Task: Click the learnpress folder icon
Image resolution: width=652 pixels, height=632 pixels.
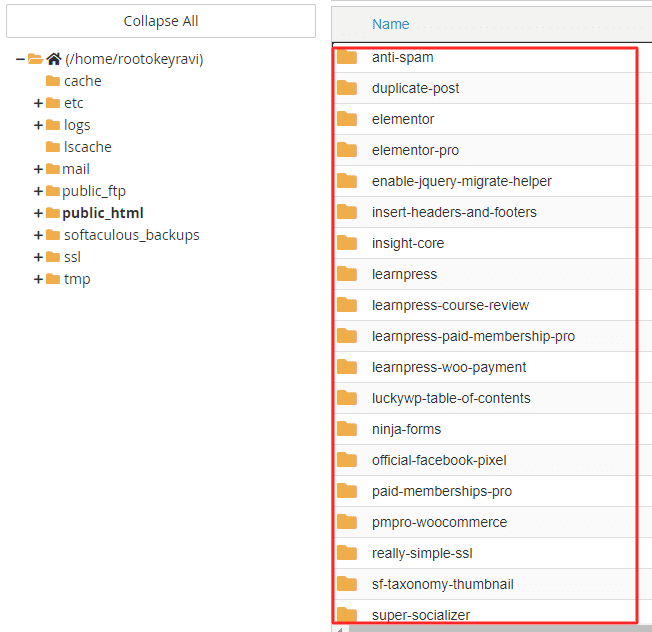Action: coord(347,274)
